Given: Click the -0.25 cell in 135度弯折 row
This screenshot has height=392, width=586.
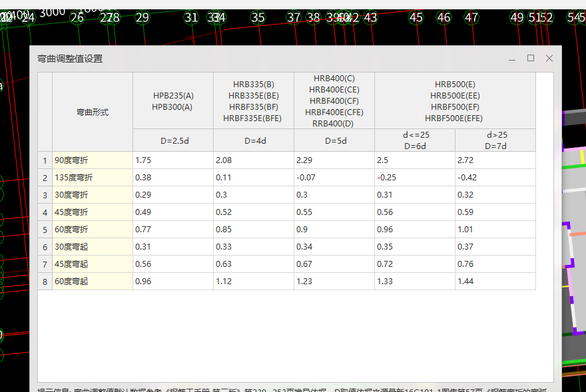Looking at the screenshot, I should tap(415, 178).
